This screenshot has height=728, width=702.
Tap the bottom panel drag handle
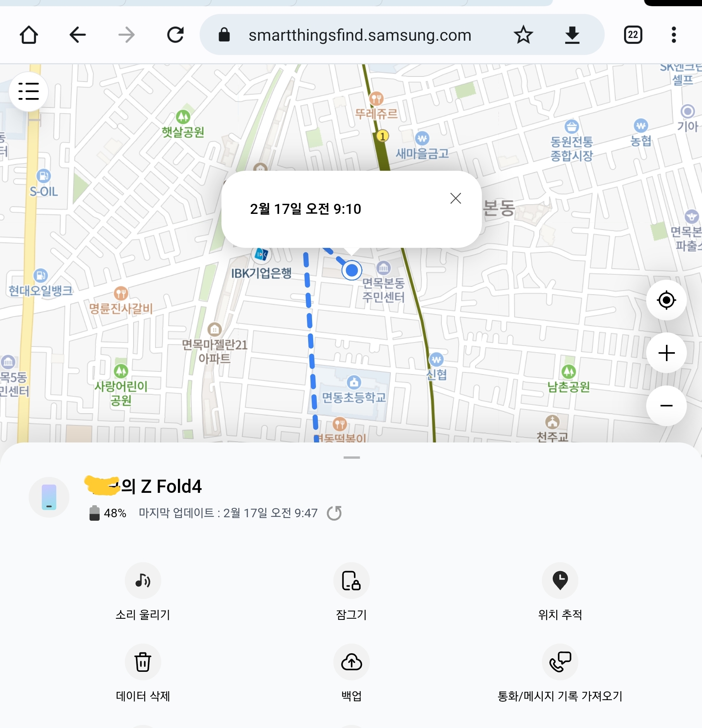coord(352,458)
